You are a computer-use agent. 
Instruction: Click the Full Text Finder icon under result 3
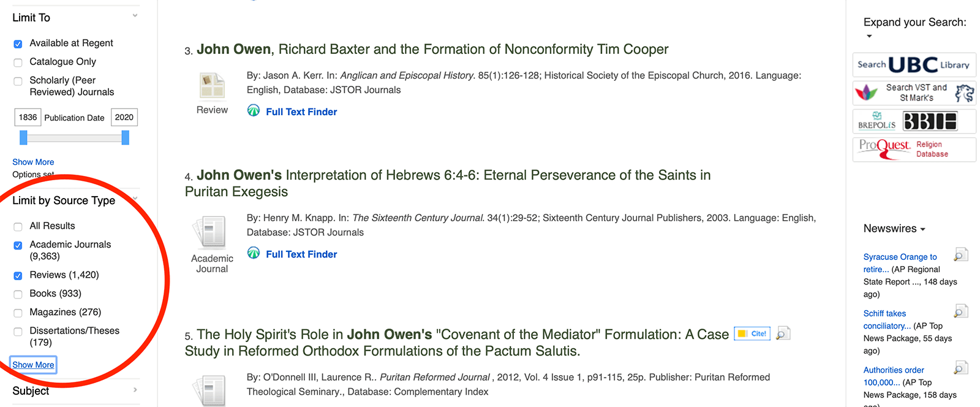[x=254, y=111]
